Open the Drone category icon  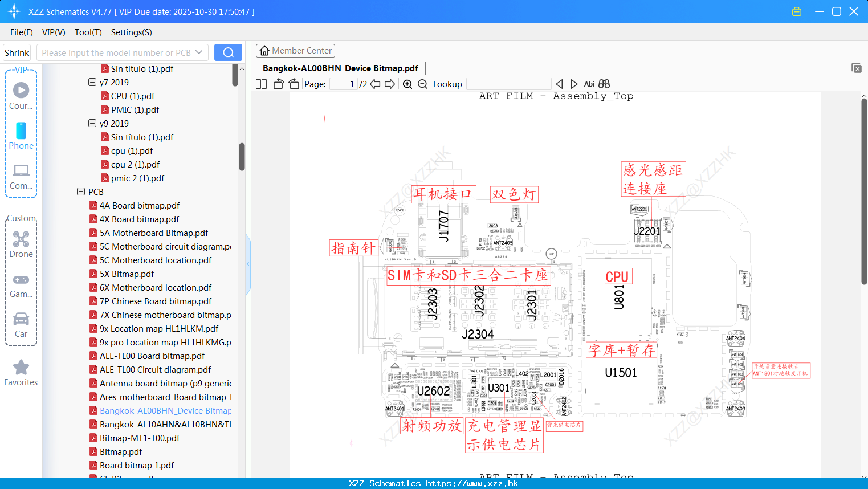pos(21,239)
